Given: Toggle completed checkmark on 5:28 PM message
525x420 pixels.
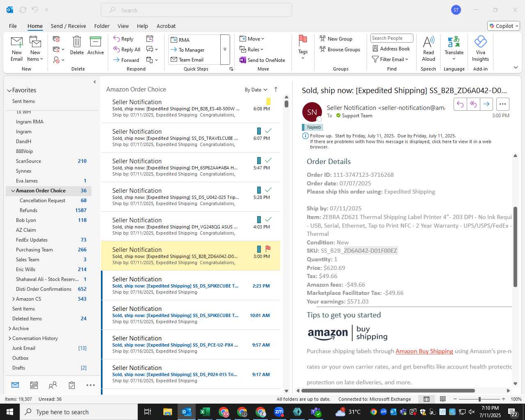Looking at the screenshot, I should coord(268,189).
